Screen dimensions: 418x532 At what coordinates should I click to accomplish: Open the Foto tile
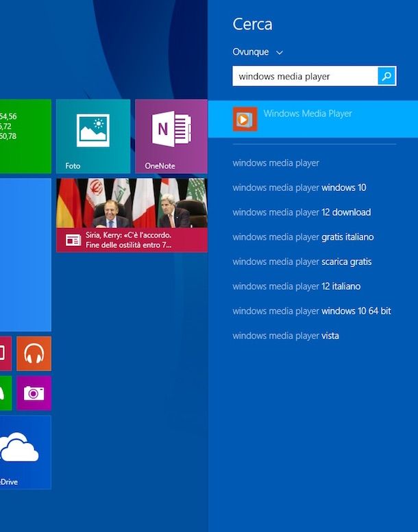point(93,136)
